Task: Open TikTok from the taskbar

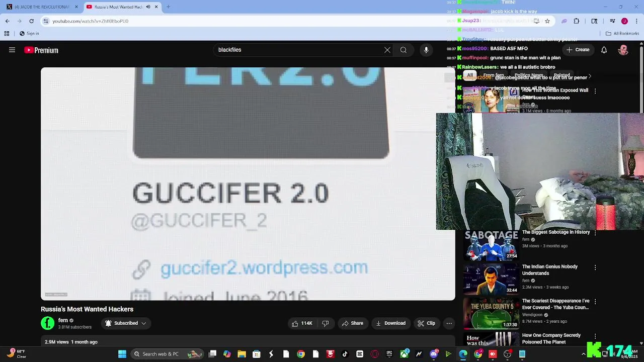Action: pyautogui.click(x=345, y=354)
